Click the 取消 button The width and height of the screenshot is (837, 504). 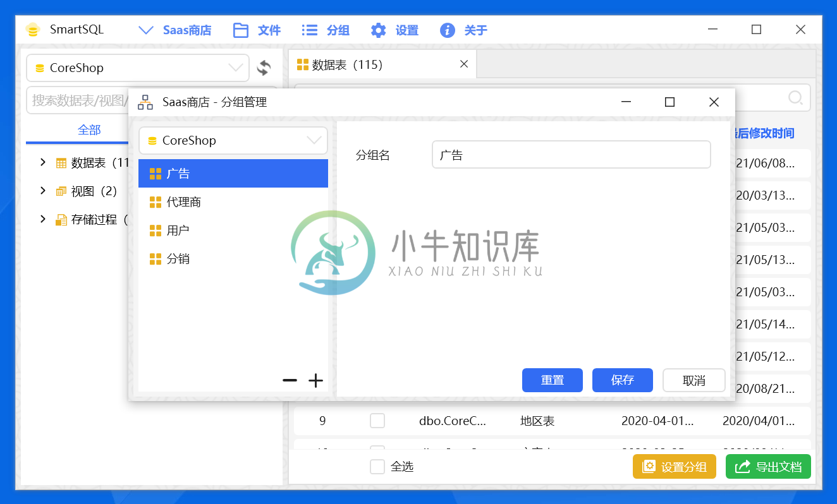694,380
